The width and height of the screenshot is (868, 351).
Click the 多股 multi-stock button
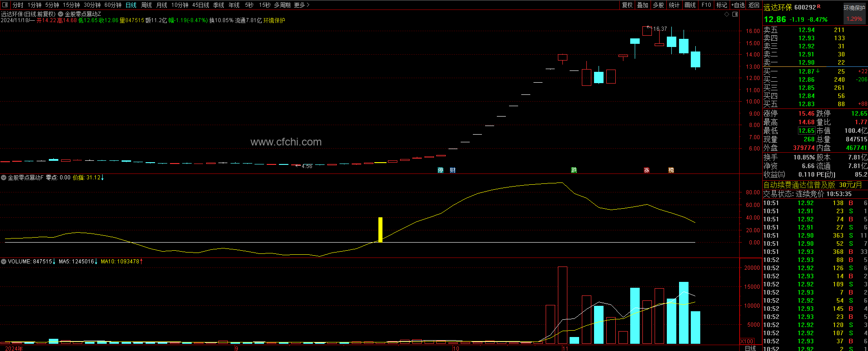[x=659, y=5]
